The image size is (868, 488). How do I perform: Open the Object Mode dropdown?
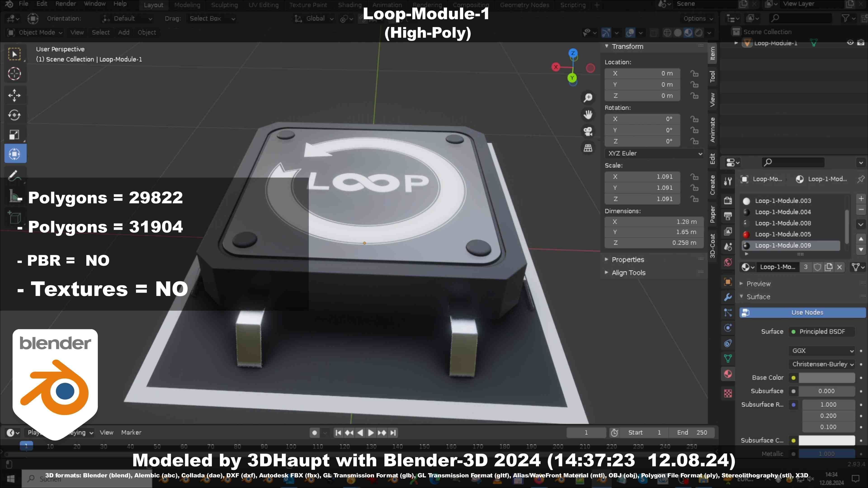pyautogui.click(x=35, y=32)
